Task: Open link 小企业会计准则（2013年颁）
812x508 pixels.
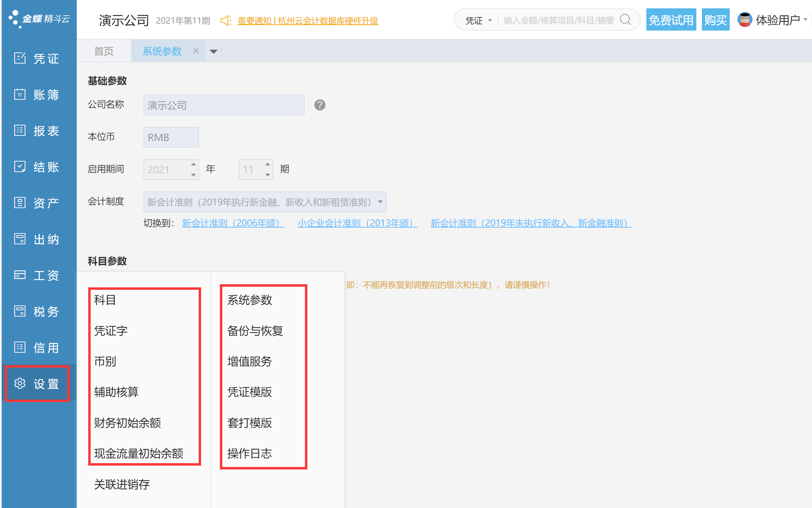Action: click(x=357, y=223)
